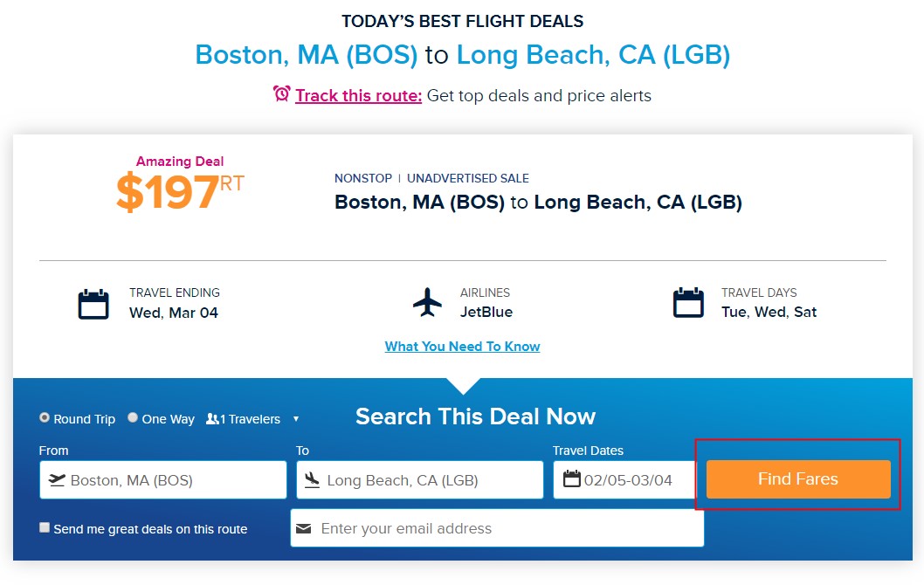Expand the 1 Travelers dropdown arrow

coord(296,419)
